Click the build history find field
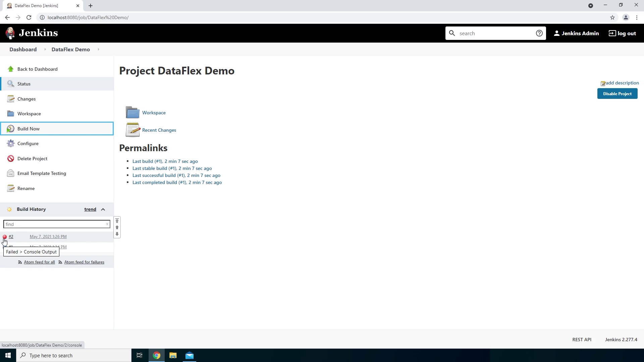Viewport: 644px width, 362px height. pyautogui.click(x=54, y=224)
